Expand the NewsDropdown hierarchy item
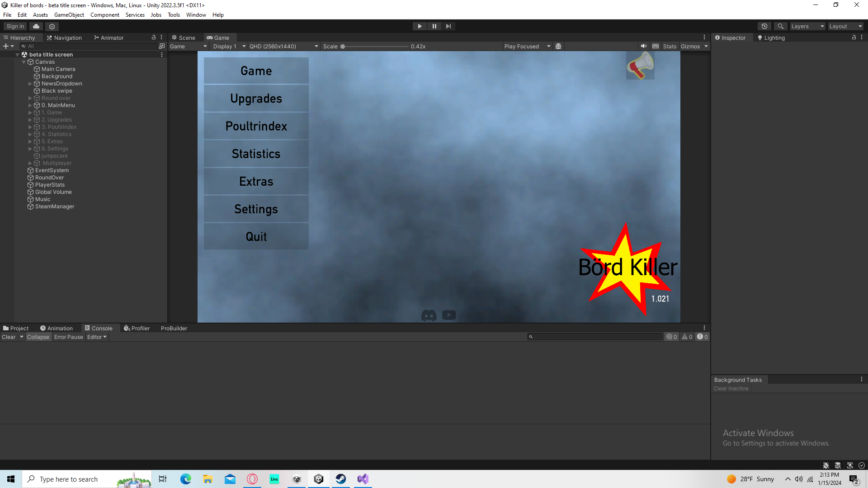 pos(30,84)
